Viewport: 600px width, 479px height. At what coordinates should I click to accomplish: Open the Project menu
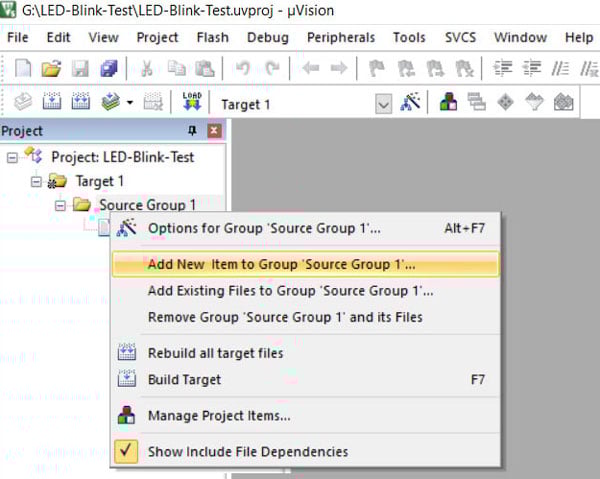(157, 37)
